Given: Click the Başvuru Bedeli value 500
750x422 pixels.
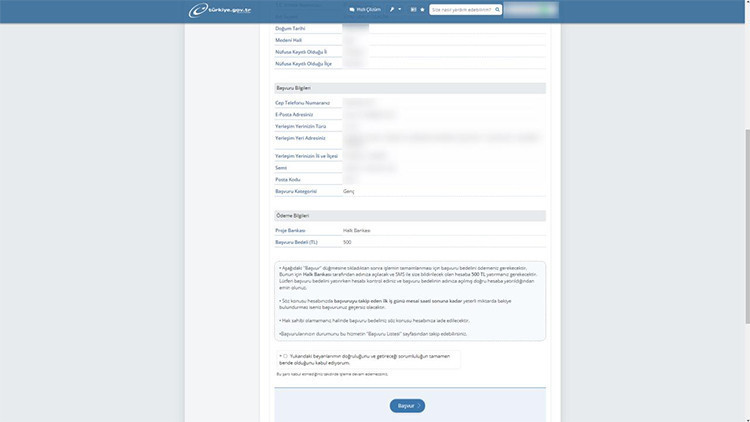Looking at the screenshot, I should pyautogui.click(x=347, y=242).
